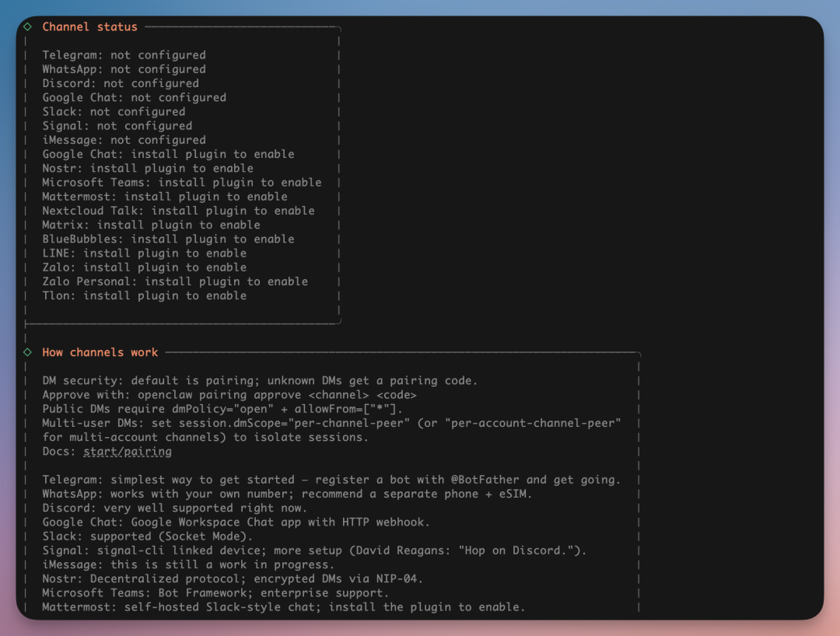Click Nostr: install plugin to enable

coord(148,168)
